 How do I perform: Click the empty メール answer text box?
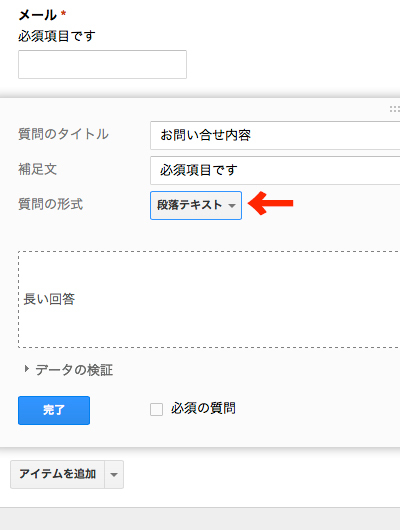click(x=102, y=65)
